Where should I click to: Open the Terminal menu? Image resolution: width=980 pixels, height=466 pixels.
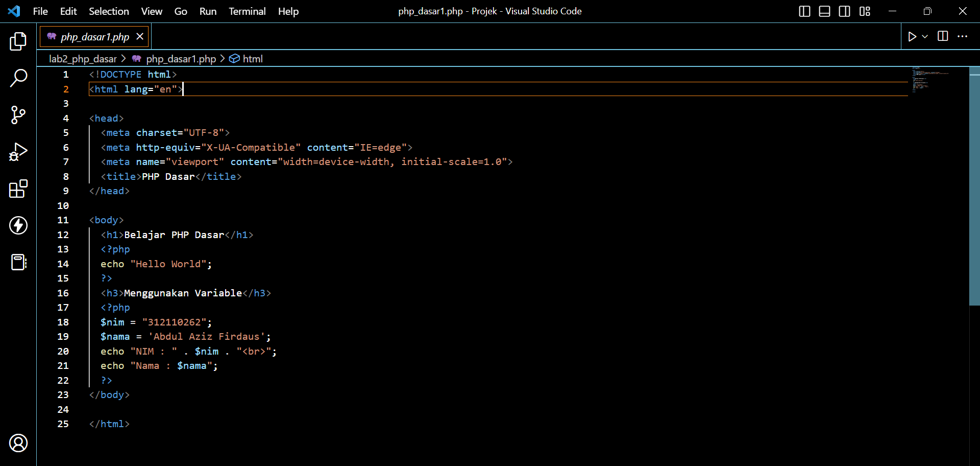[247, 11]
